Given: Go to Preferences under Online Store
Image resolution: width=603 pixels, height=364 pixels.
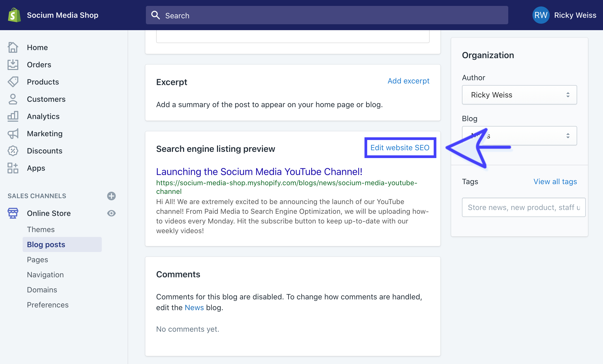Looking at the screenshot, I should point(48,305).
